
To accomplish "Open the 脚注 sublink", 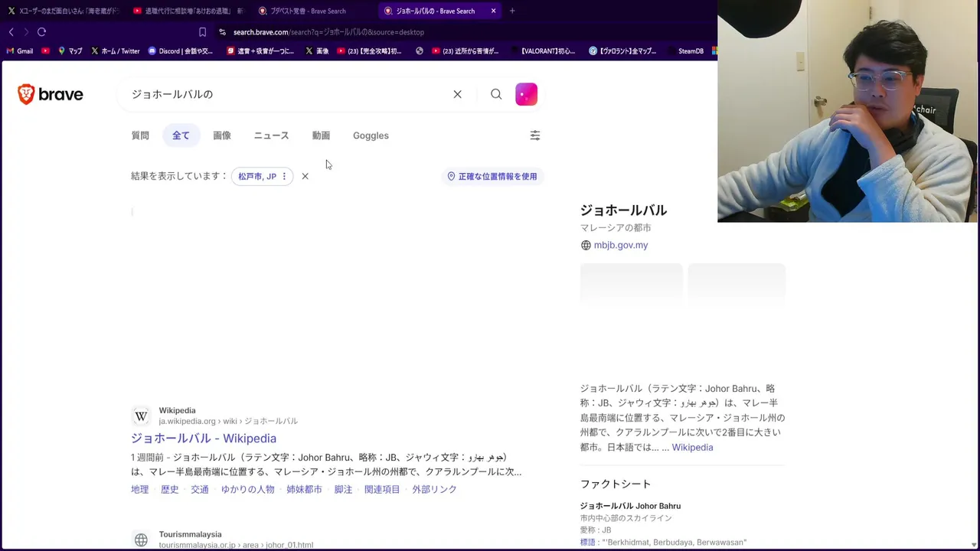I will coord(343,490).
